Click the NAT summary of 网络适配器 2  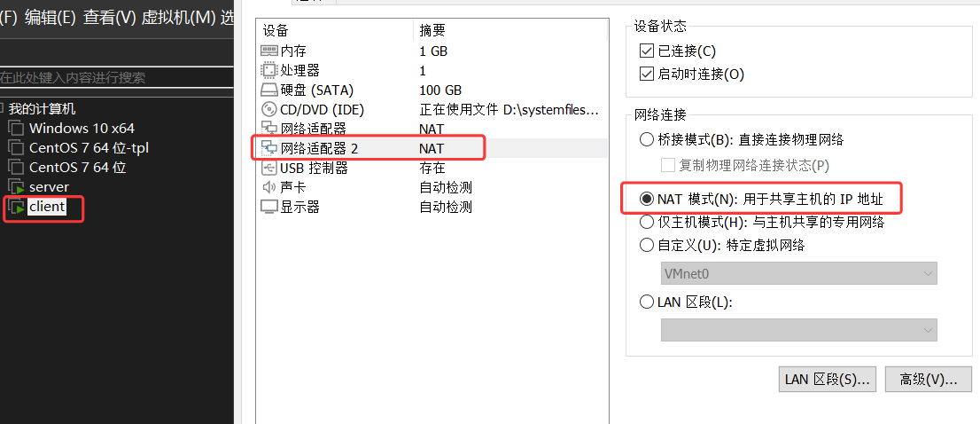pyautogui.click(x=432, y=148)
